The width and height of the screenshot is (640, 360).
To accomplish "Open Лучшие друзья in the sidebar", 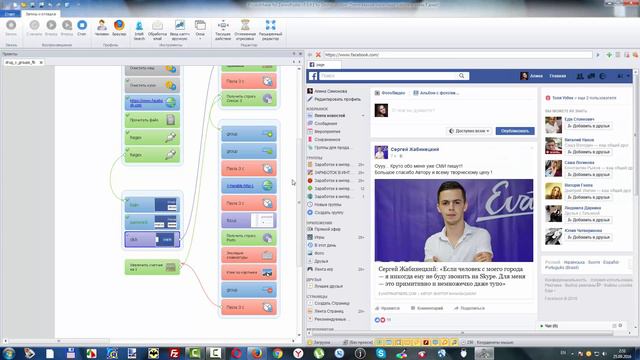I will (329, 286).
